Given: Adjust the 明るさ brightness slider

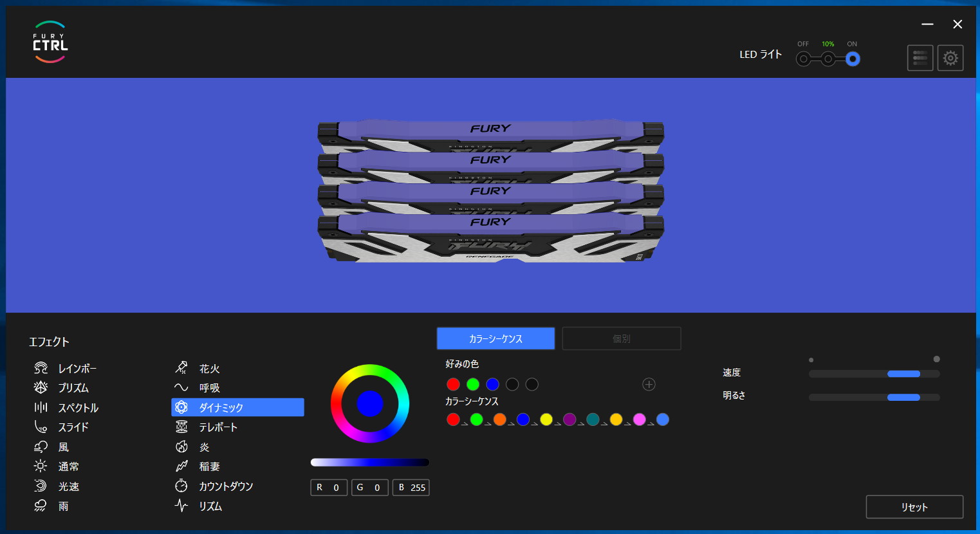Looking at the screenshot, I should point(874,397).
